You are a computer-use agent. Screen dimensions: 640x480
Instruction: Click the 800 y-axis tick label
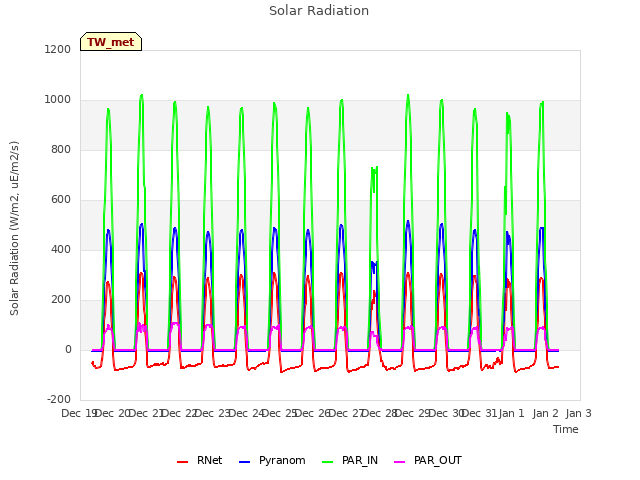(61, 149)
